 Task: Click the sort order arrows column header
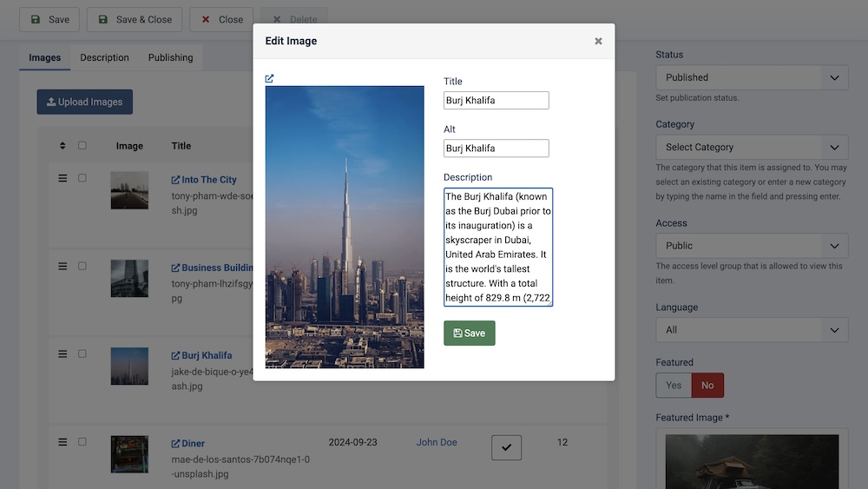click(62, 146)
